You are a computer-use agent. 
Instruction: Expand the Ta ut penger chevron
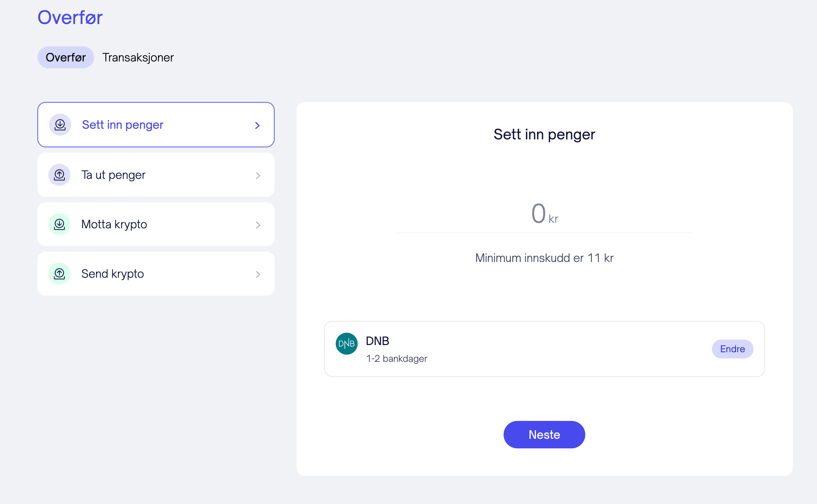(258, 175)
